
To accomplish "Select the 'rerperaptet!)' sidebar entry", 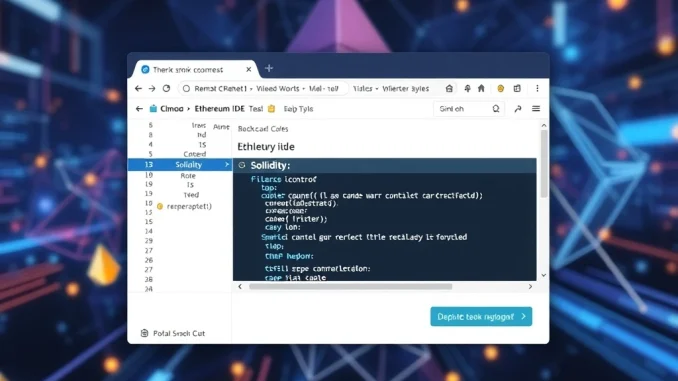I will click(x=189, y=207).
